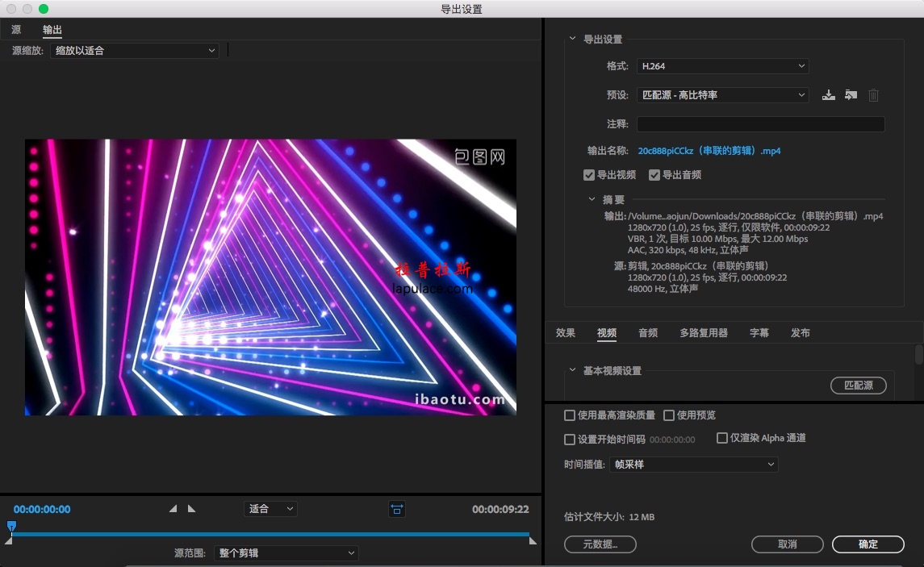
Task: Collapse the 摘要 section
Action: pyautogui.click(x=592, y=199)
